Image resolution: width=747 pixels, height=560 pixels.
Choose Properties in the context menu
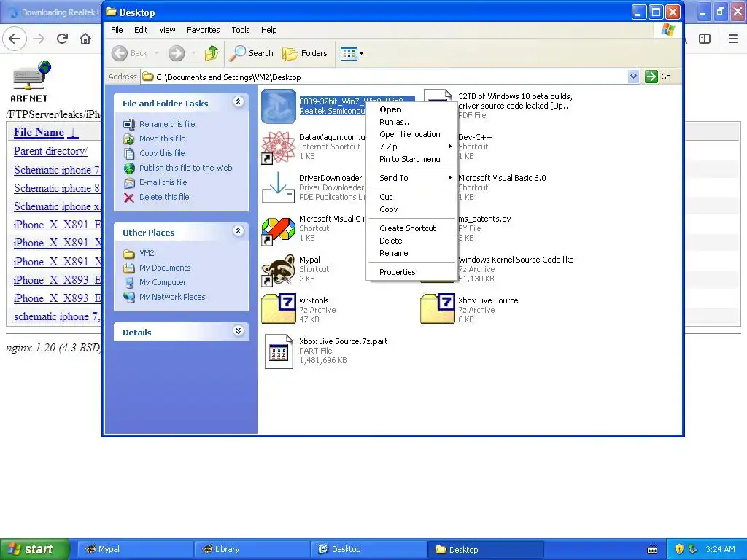click(x=412, y=273)
